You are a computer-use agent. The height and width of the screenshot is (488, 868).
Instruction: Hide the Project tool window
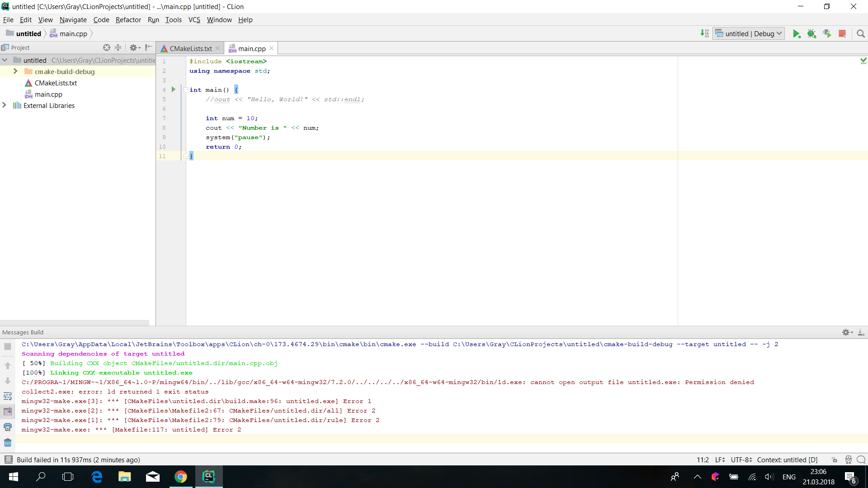[149, 47]
